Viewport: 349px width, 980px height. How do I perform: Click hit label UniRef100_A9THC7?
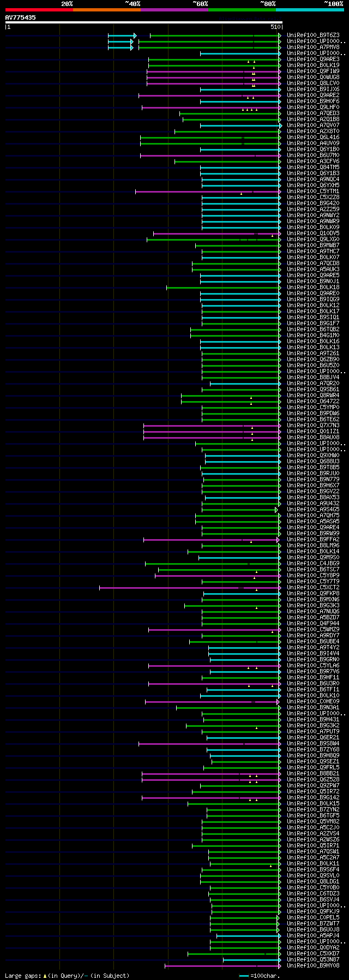click(x=313, y=252)
